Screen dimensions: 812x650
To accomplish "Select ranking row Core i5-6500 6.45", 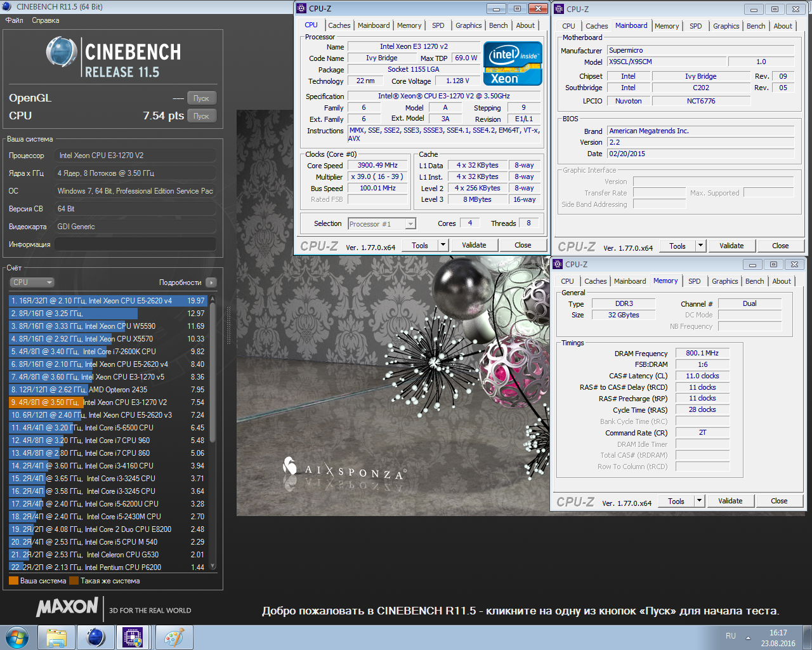I will tap(108, 428).
